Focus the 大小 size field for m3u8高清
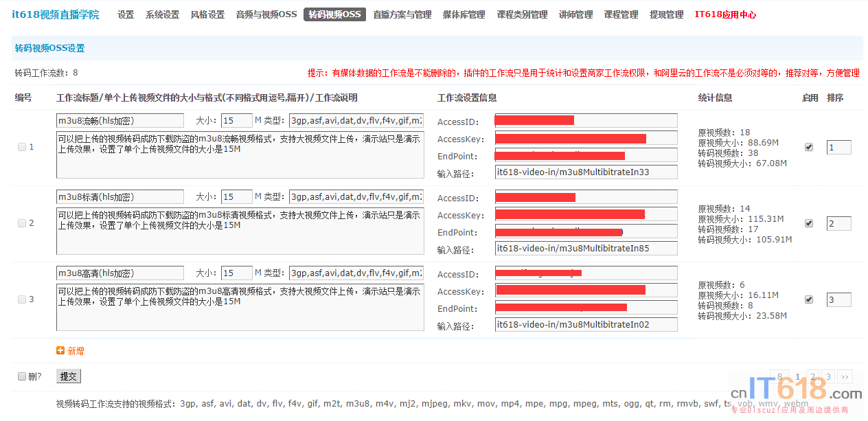 coord(237,273)
